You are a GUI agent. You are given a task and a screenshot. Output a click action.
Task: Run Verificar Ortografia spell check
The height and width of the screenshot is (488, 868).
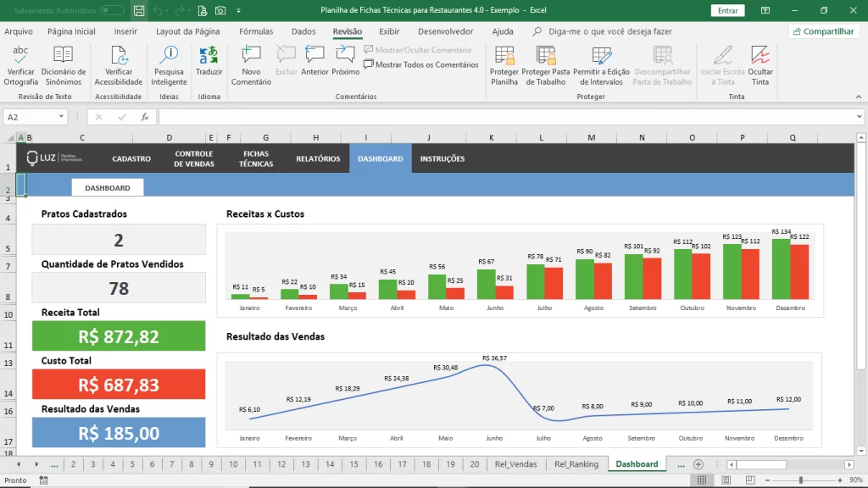pos(20,65)
